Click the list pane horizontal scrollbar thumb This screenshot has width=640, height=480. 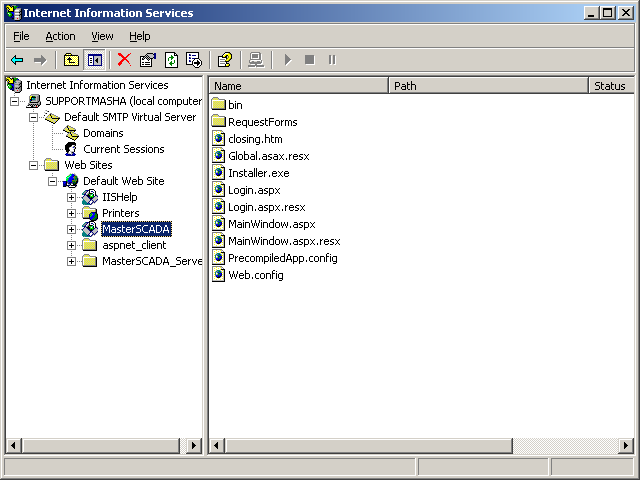pyautogui.click(x=368, y=445)
